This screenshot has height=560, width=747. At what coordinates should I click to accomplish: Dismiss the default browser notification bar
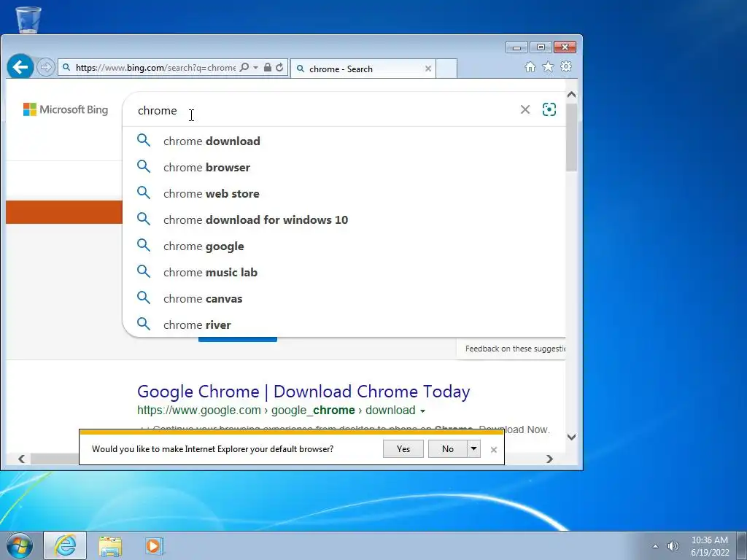(494, 449)
